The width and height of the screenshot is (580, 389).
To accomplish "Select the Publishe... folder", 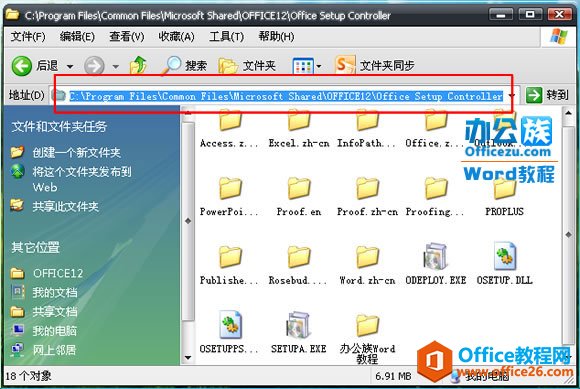I will click(x=229, y=265).
